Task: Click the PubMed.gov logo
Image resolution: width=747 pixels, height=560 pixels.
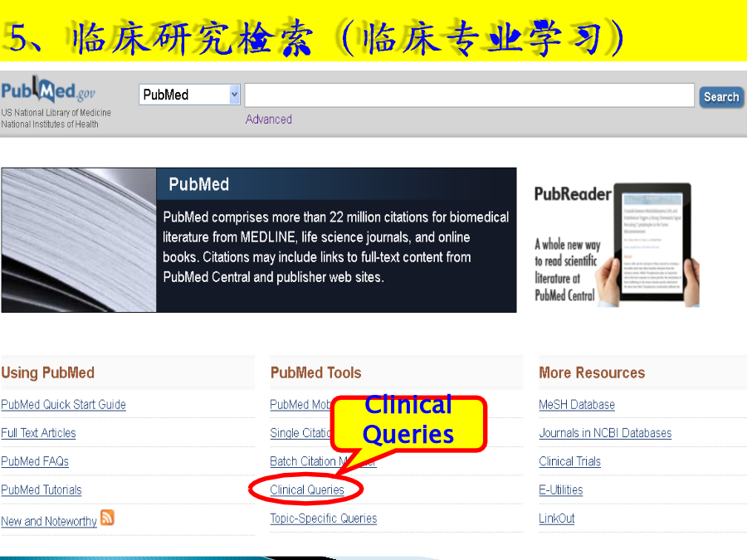Action: click(x=48, y=90)
